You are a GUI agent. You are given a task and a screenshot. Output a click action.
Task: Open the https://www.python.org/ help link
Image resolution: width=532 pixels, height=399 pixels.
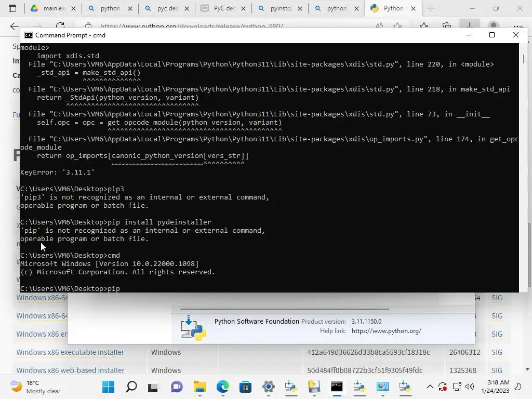(387, 331)
